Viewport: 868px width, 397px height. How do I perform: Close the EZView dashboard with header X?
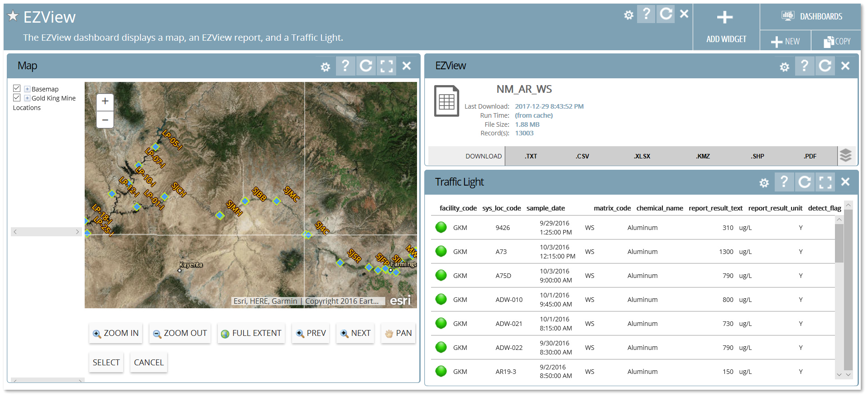(x=684, y=14)
